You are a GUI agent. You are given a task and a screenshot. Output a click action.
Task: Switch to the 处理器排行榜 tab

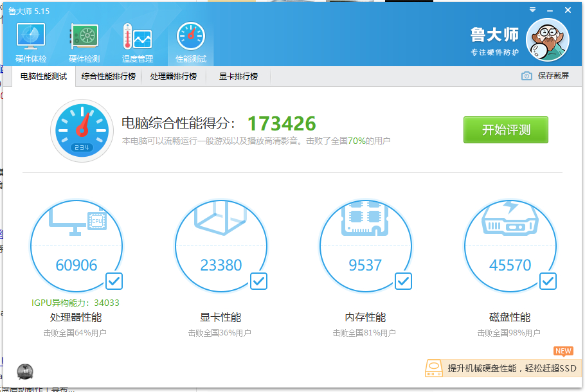tap(174, 76)
